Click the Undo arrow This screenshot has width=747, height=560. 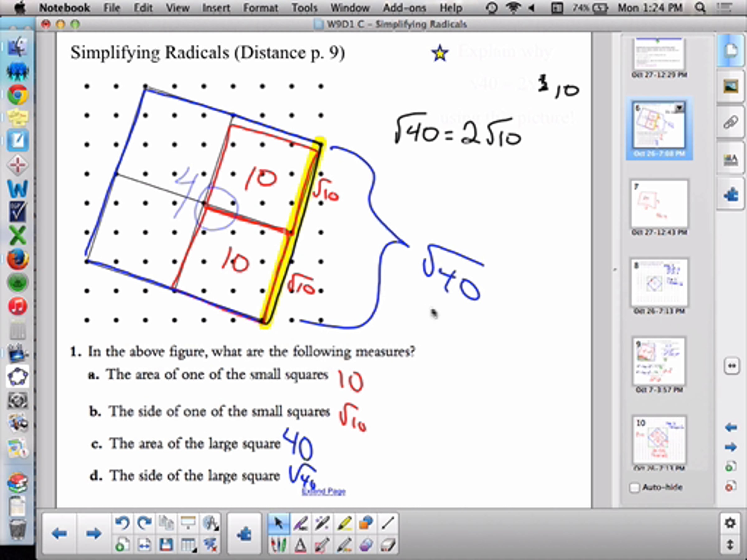122,524
